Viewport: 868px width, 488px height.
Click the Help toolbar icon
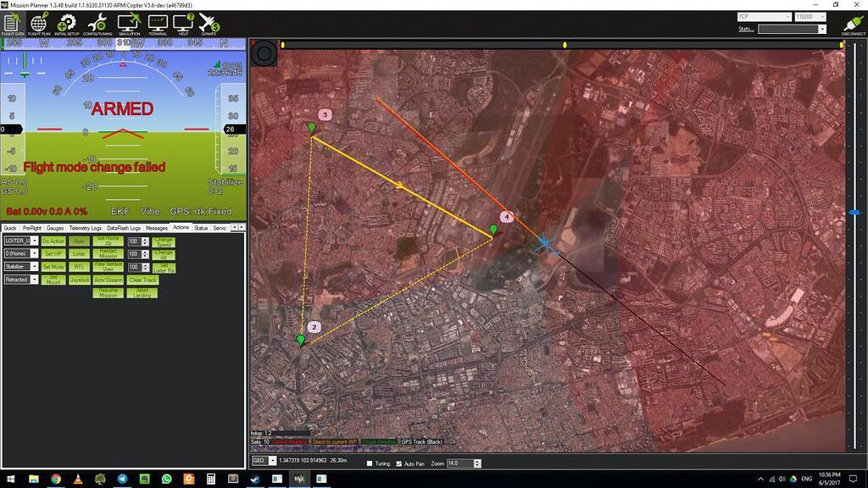coord(182,24)
